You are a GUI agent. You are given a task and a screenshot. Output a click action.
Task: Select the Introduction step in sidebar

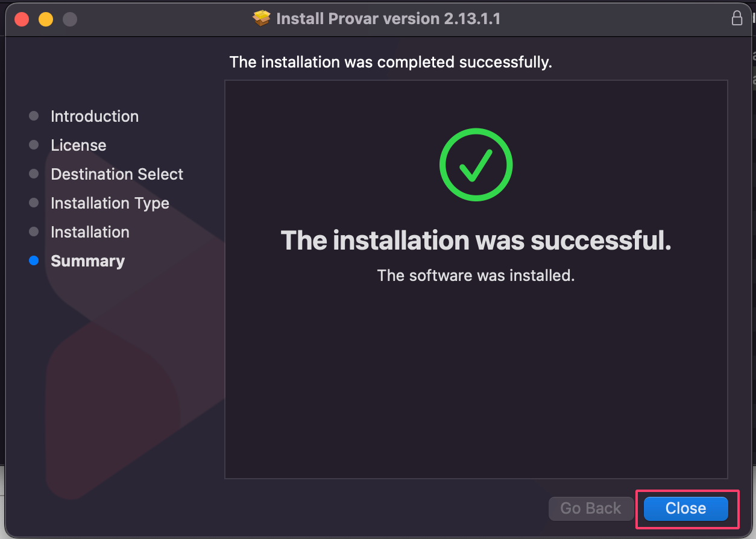point(95,116)
